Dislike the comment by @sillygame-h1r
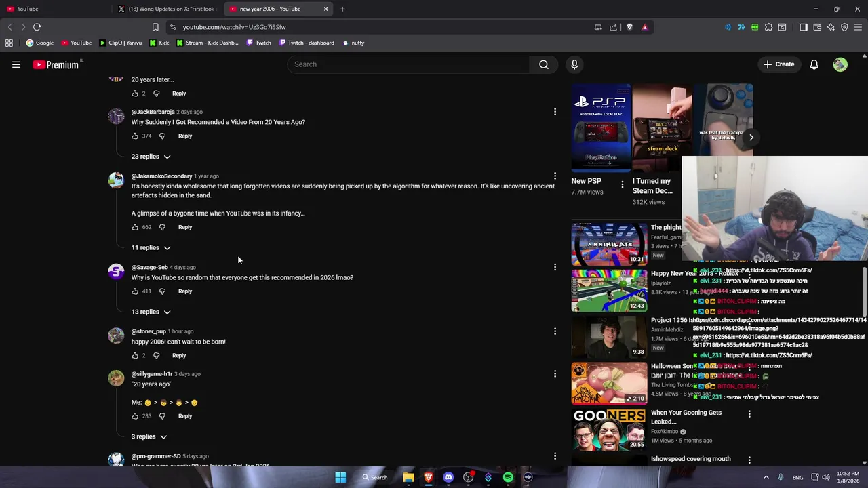The height and width of the screenshot is (488, 868). point(162,416)
